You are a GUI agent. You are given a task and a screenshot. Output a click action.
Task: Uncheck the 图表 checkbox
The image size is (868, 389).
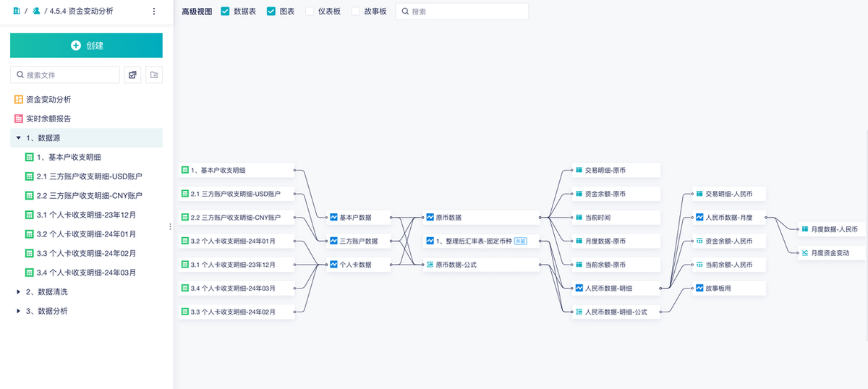[x=271, y=12]
